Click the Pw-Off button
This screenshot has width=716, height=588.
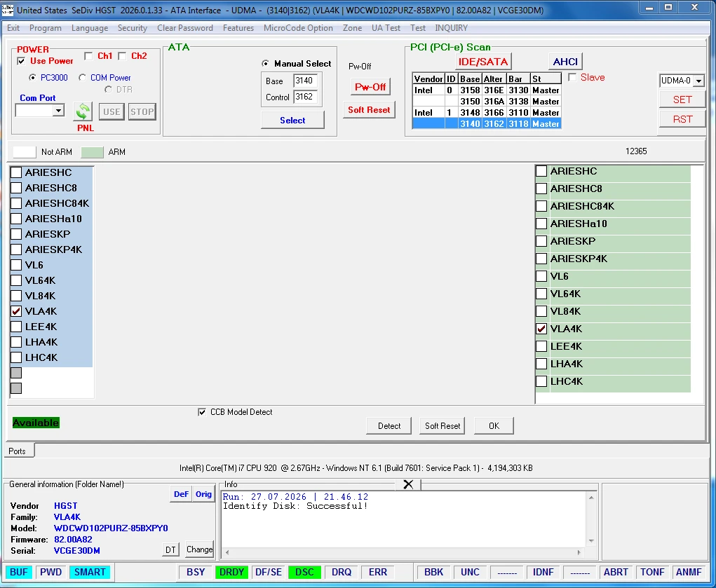tap(370, 87)
